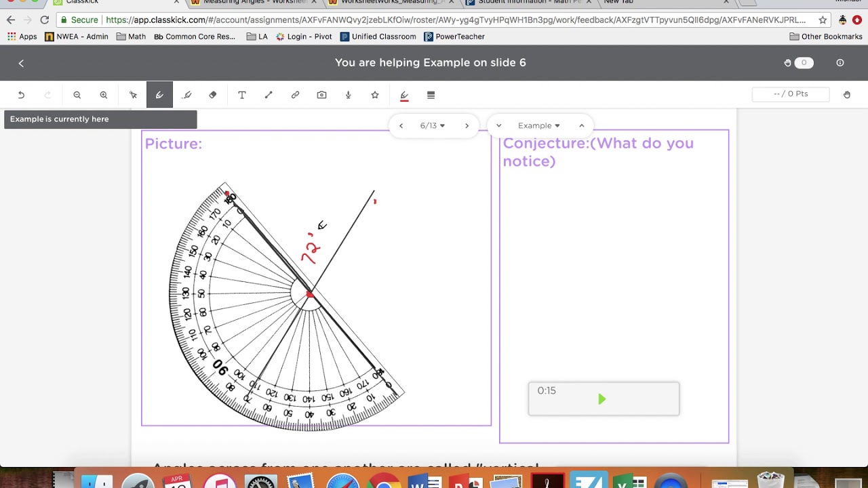Click the info icon in the header
Screen dimensions: 868x488
point(840,62)
